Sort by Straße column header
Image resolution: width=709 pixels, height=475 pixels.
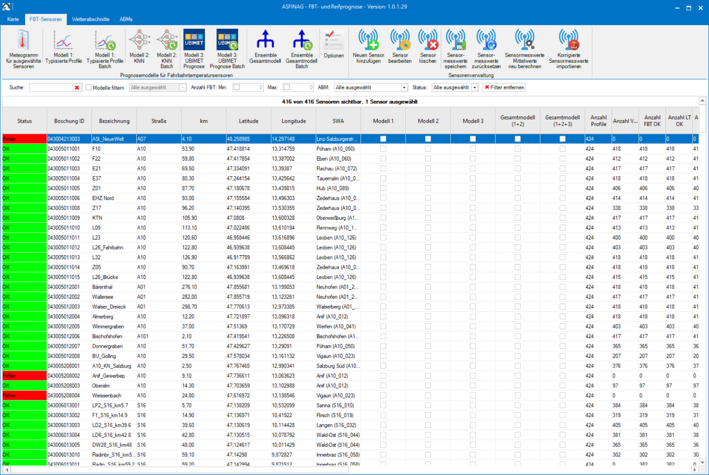click(x=159, y=121)
